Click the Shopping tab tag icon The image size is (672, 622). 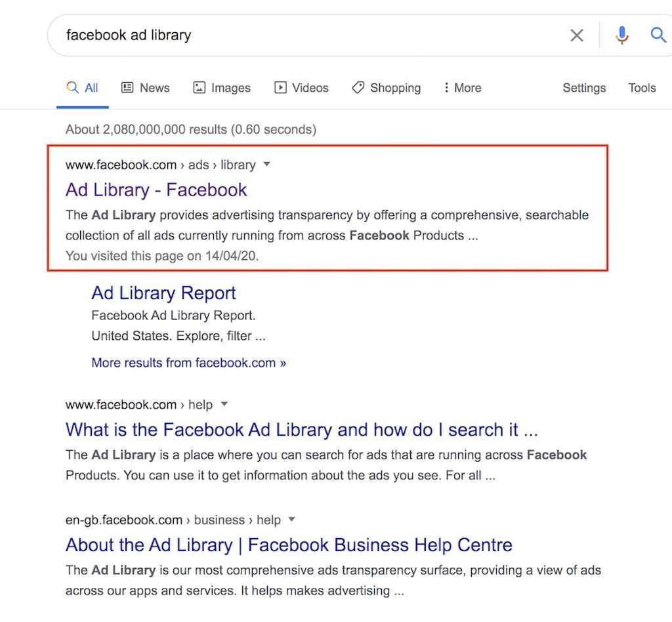[x=358, y=87]
